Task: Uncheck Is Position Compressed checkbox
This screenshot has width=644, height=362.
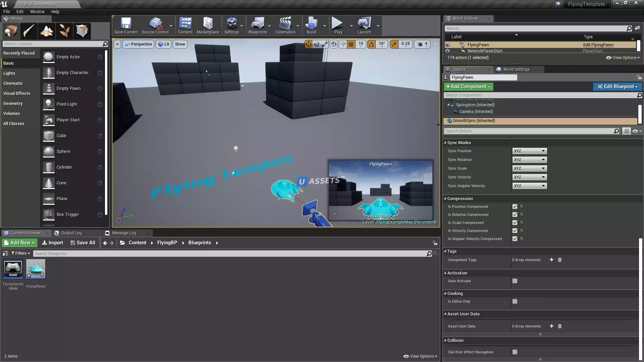Action: pyautogui.click(x=515, y=206)
